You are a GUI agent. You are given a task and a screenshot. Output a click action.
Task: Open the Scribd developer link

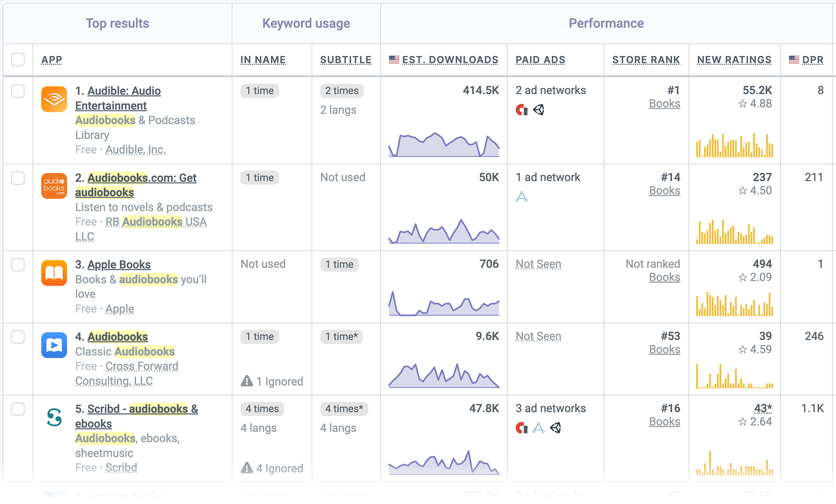click(121, 468)
